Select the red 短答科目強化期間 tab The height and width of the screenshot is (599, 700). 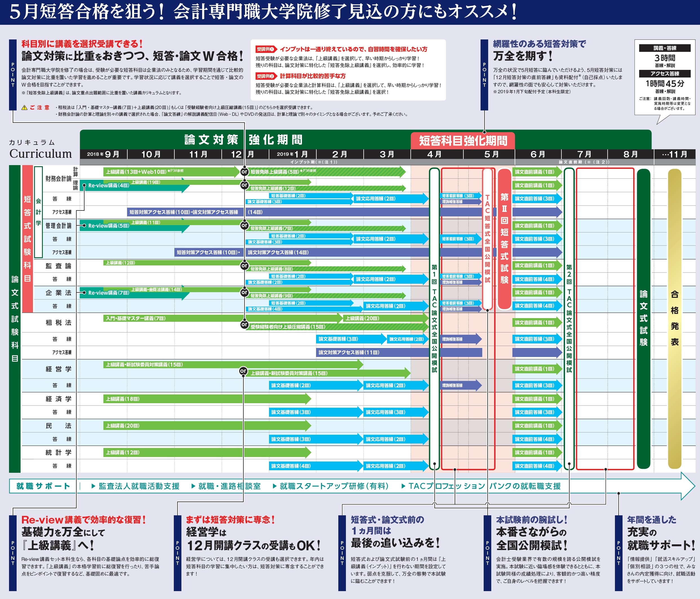click(463, 141)
